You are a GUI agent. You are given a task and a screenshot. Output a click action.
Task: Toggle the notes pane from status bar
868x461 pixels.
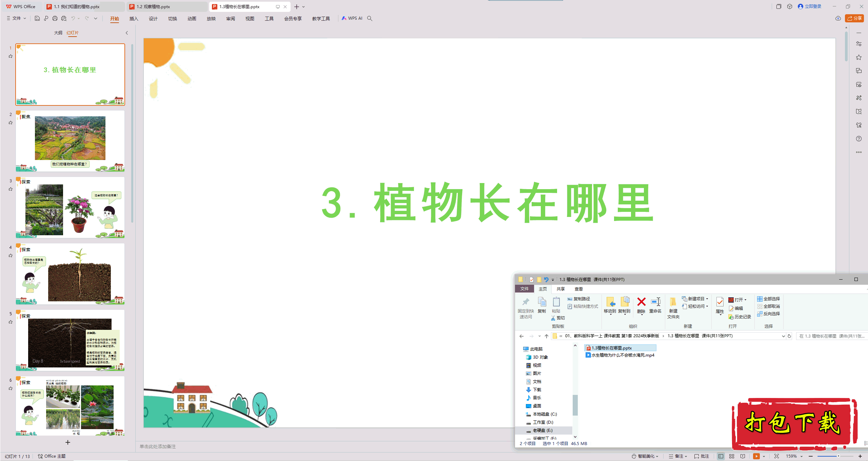(678, 456)
